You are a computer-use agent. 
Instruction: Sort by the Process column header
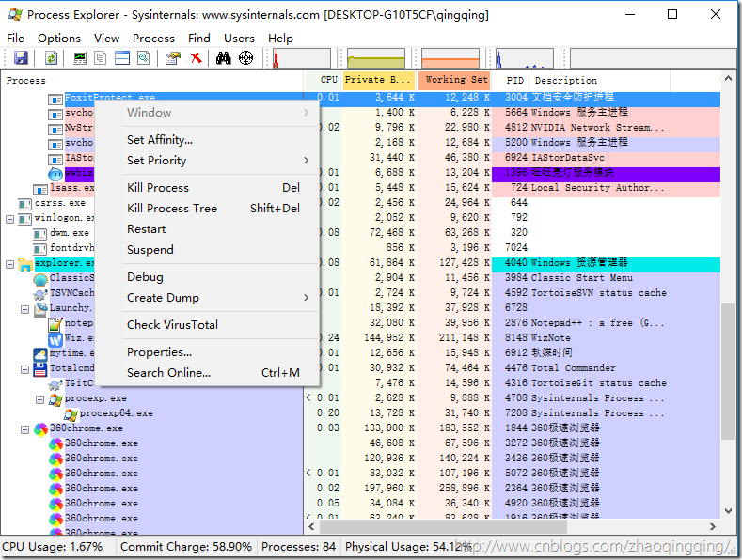coord(152,80)
